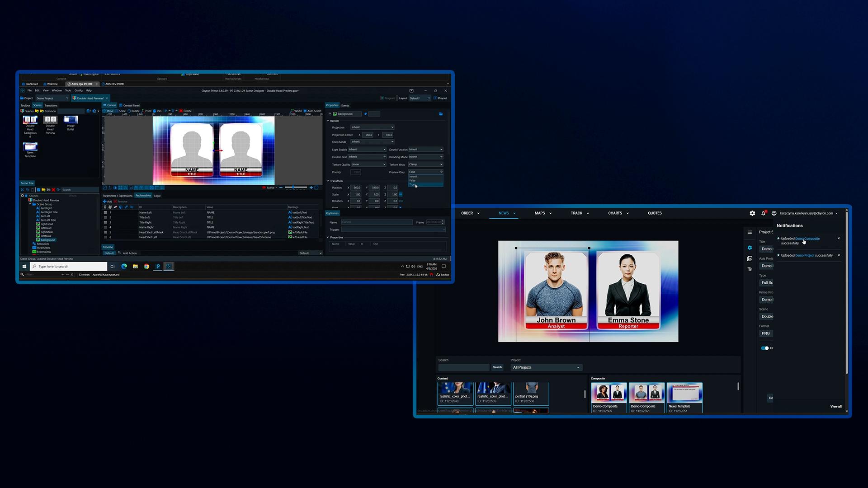Click the Search button in web app

point(497,367)
